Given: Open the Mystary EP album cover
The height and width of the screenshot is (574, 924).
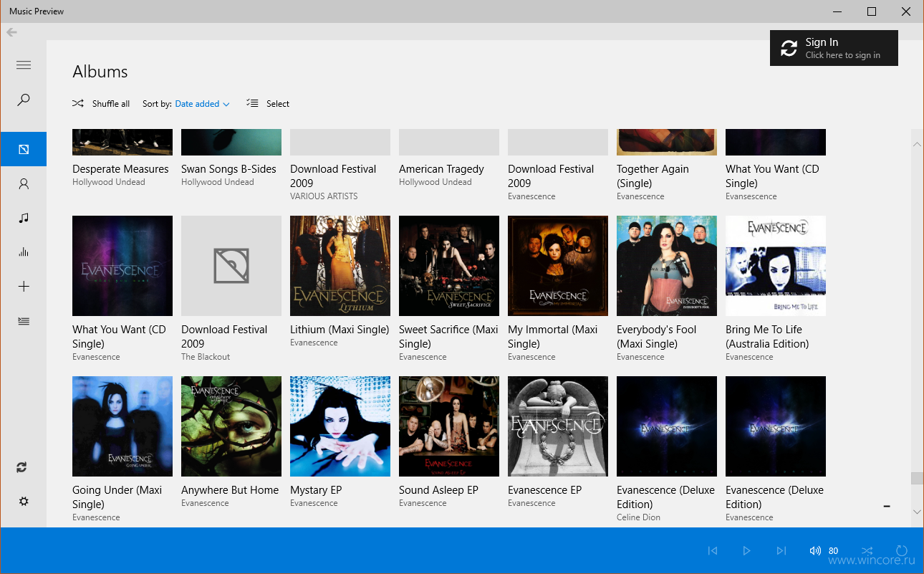Looking at the screenshot, I should pyautogui.click(x=340, y=426).
